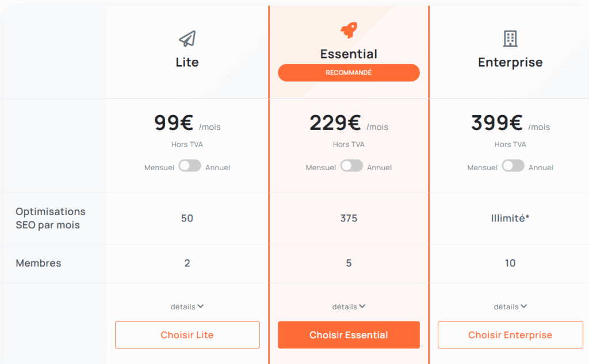Toggle Mensuel/Annuel switch for Lite plan
This screenshot has height=364, width=589.
click(x=189, y=166)
